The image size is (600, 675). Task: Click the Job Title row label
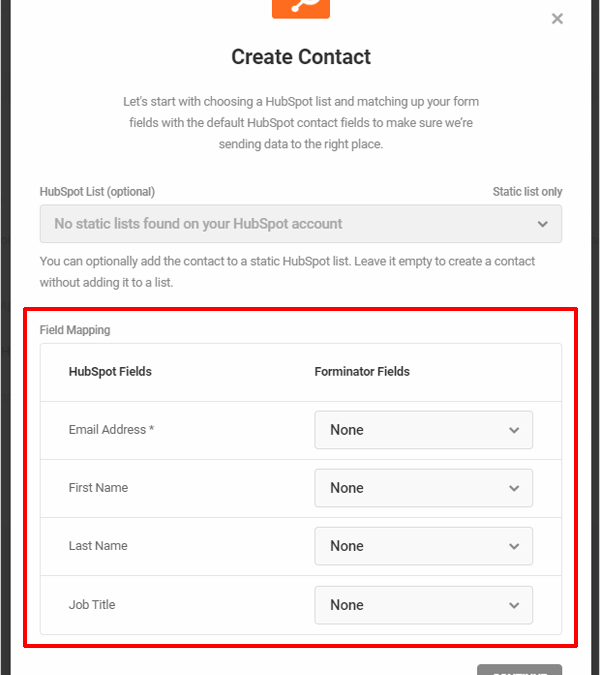pyautogui.click(x=92, y=605)
